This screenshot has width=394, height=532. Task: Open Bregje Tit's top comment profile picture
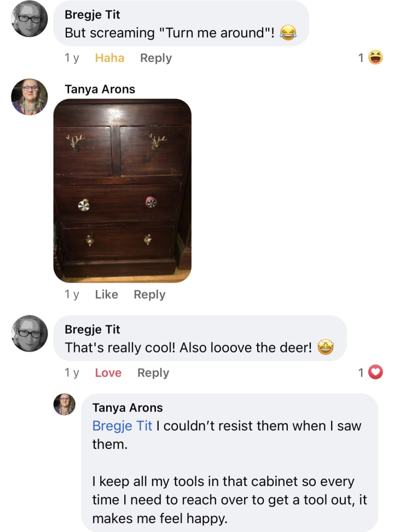pos(30,19)
